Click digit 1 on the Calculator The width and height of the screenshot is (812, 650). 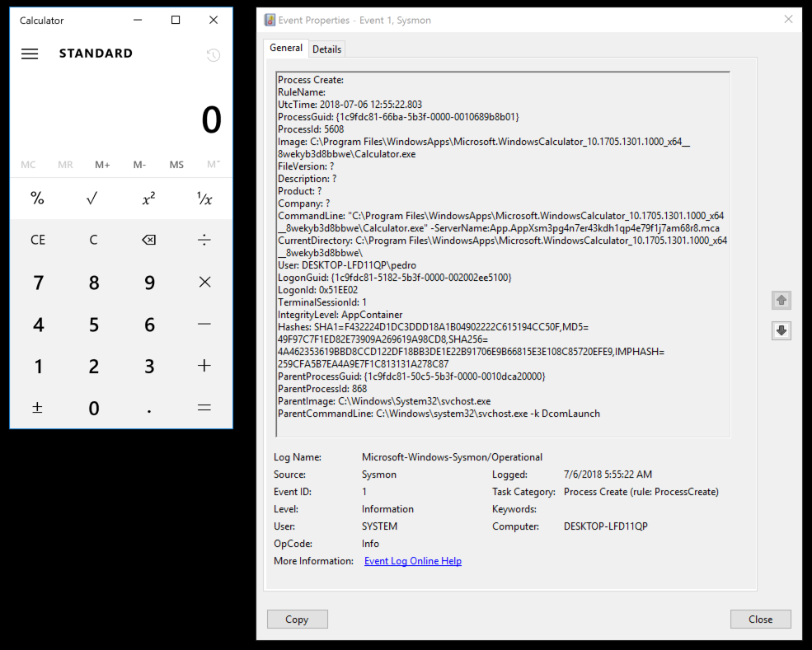(38, 367)
